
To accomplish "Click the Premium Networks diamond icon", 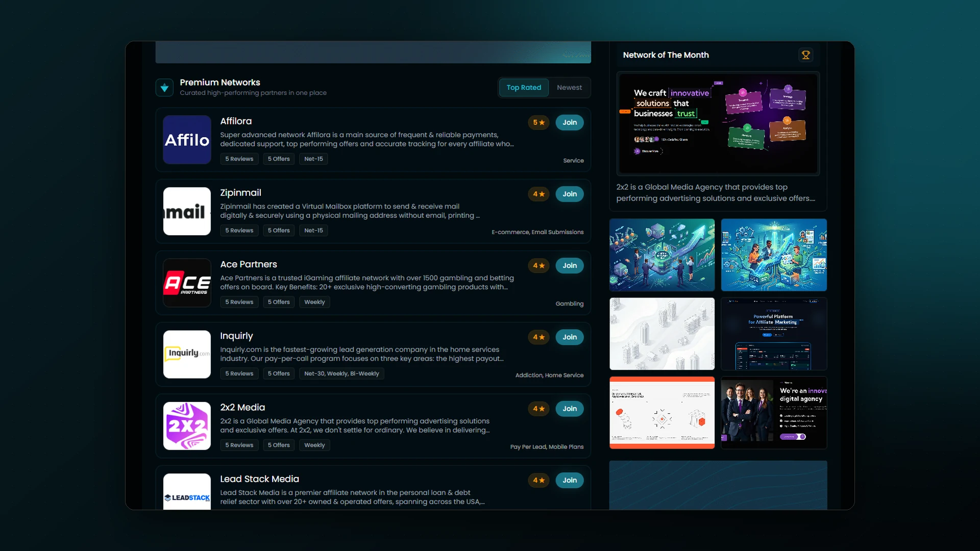I will click(164, 88).
